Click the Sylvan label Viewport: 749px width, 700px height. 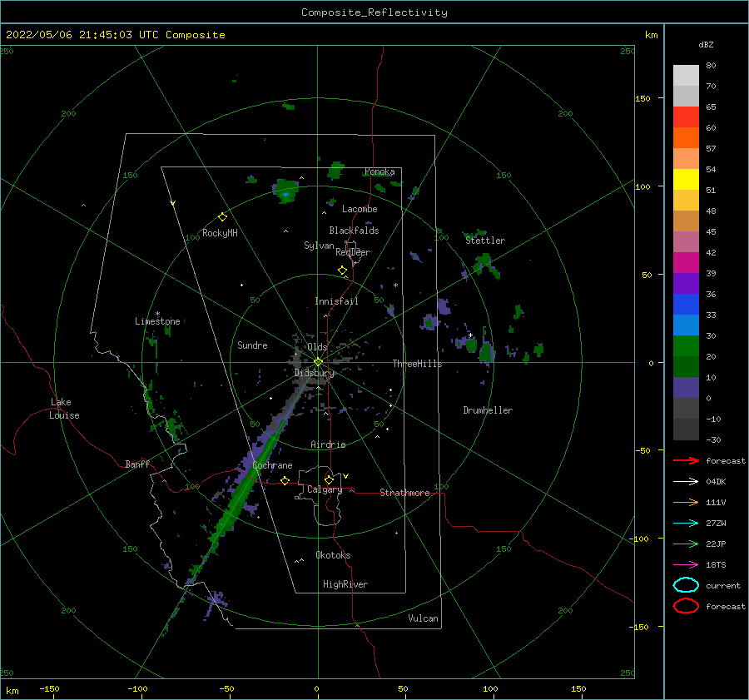pos(319,246)
